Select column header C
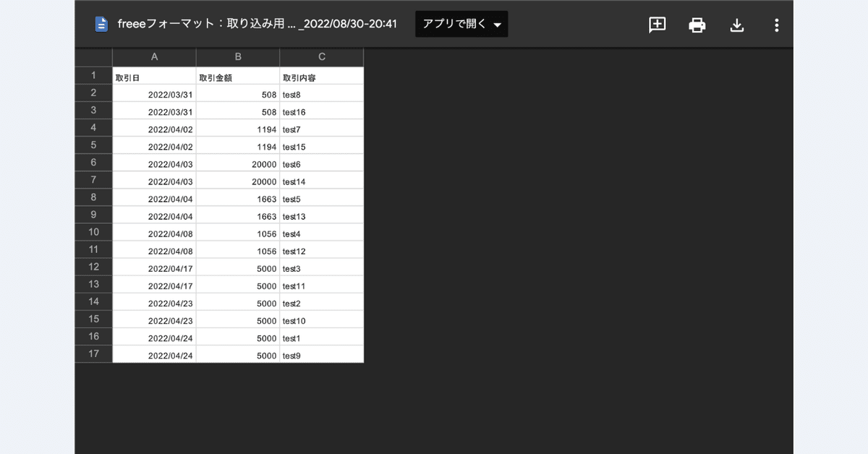The image size is (868, 454). 321,56
